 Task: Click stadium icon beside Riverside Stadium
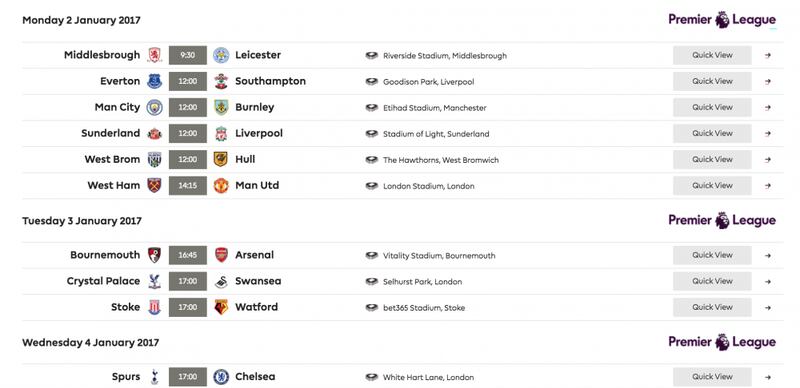(x=371, y=56)
